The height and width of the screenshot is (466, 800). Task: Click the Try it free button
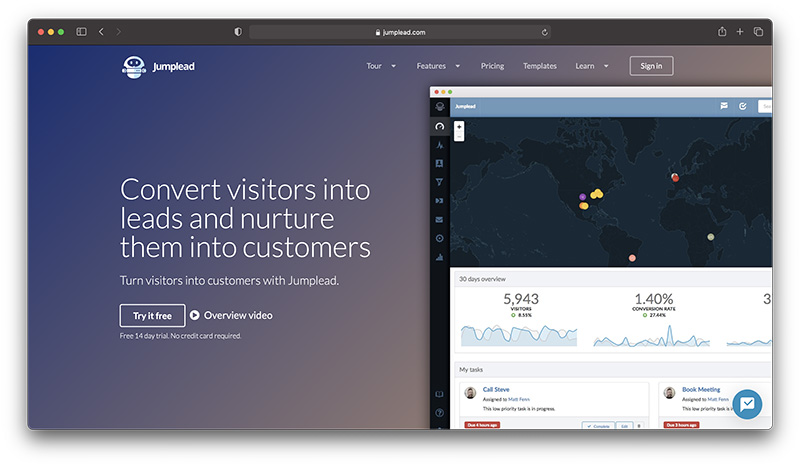[153, 315]
